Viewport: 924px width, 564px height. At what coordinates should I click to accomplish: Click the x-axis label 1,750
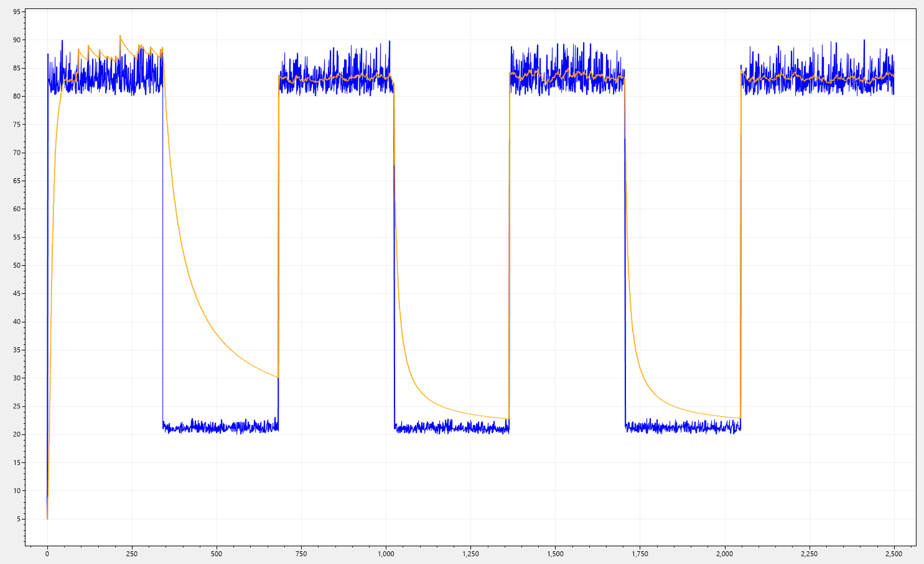click(640, 554)
